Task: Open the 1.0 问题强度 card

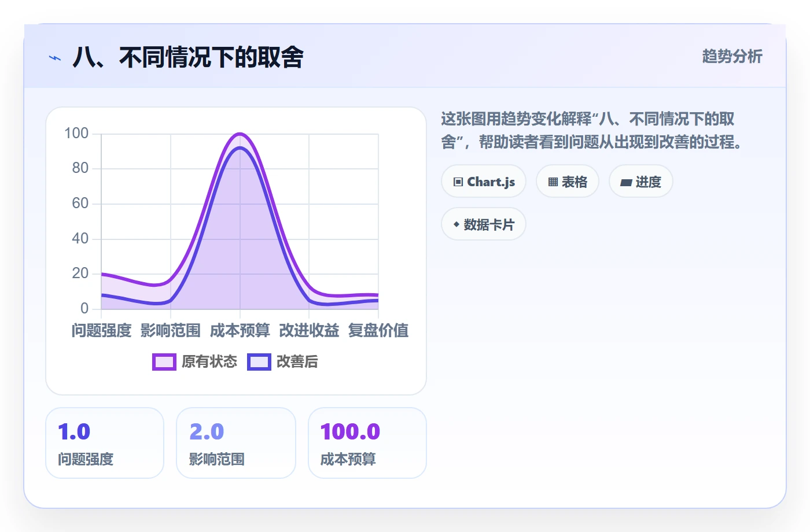Action: [105, 443]
